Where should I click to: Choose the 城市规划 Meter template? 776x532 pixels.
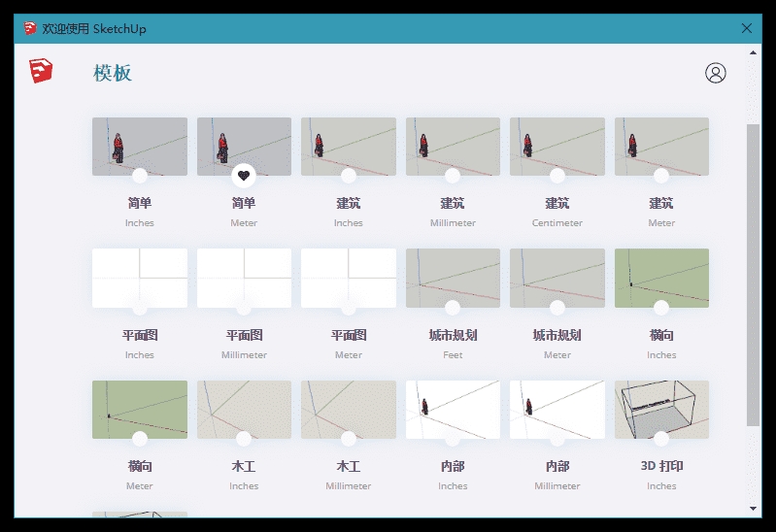click(x=557, y=278)
